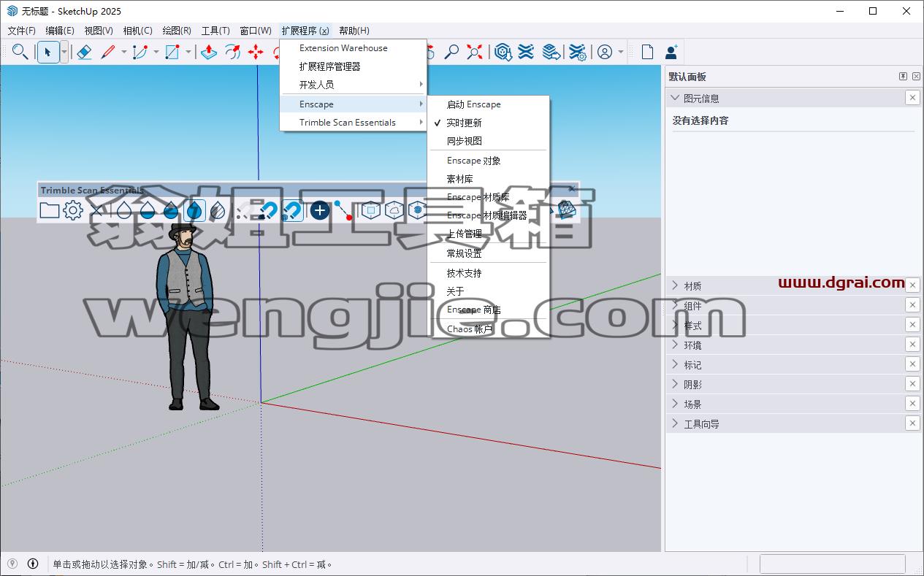Open dropdown arrow next to pencil tool
The height and width of the screenshot is (576, 924).
[x=123, y=52]
